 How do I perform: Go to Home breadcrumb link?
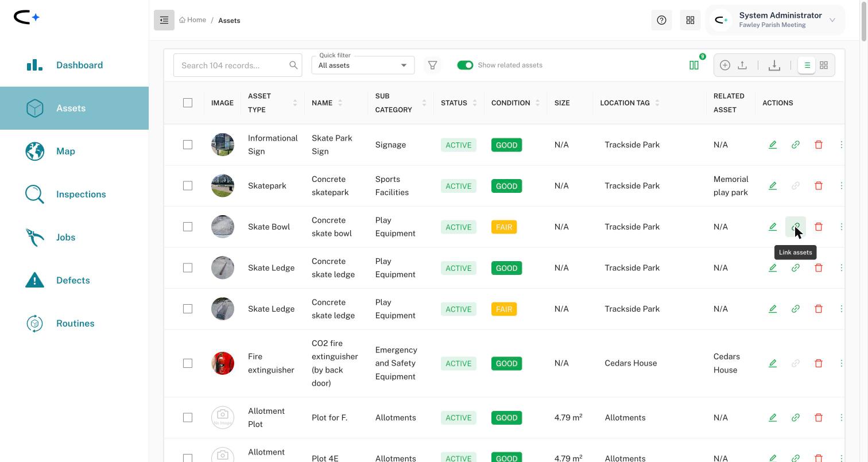point(192,20)
